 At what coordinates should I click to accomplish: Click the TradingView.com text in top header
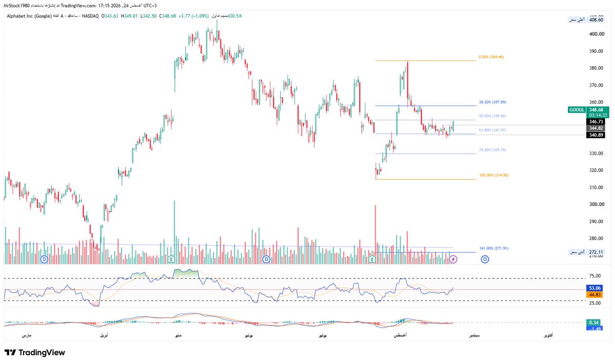[x=77, y=5]
